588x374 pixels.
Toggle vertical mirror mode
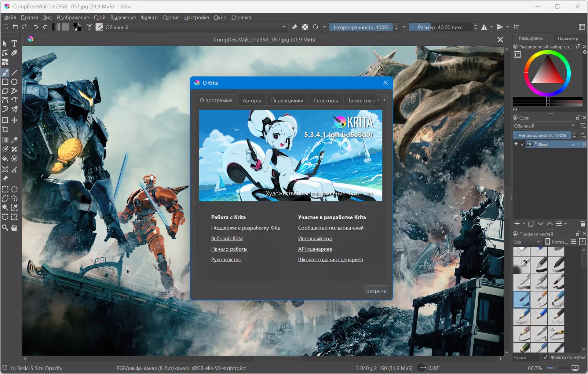click(x=500, y=27)
